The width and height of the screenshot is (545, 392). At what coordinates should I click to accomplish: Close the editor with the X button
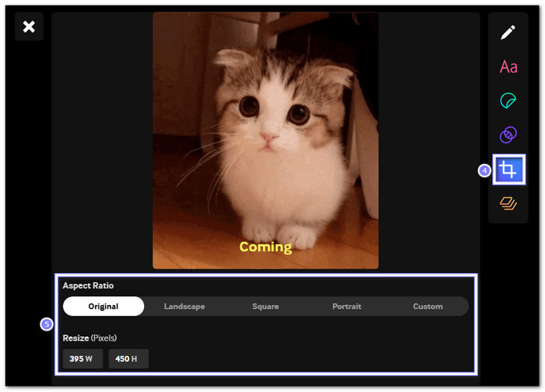(29, 26)
